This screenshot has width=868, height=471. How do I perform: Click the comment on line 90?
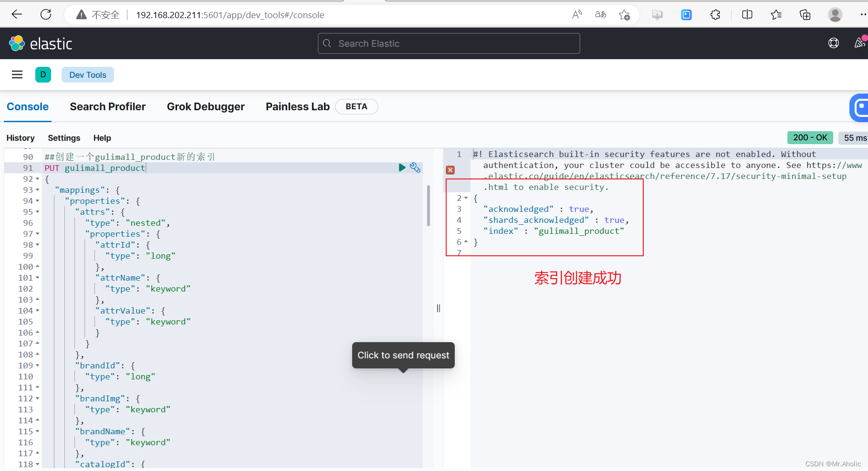130,157
